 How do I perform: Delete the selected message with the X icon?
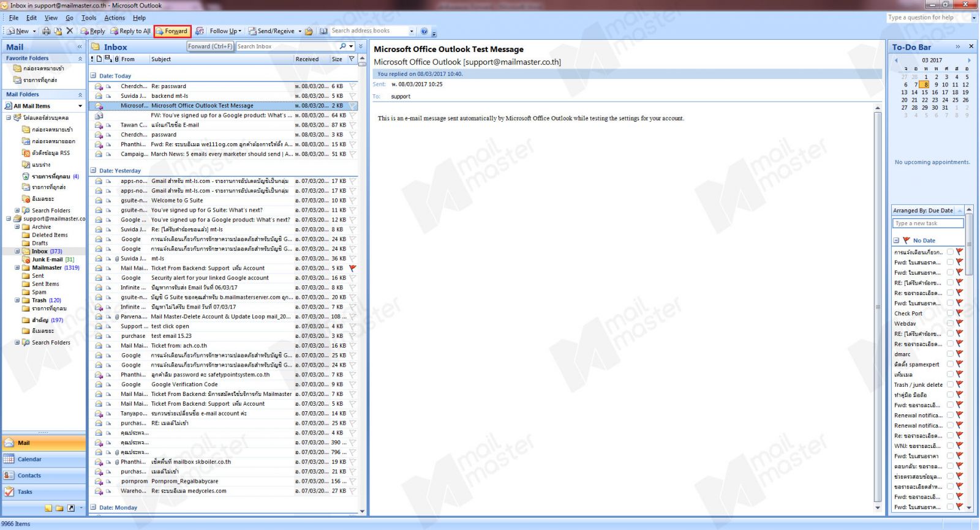[69, 31]
